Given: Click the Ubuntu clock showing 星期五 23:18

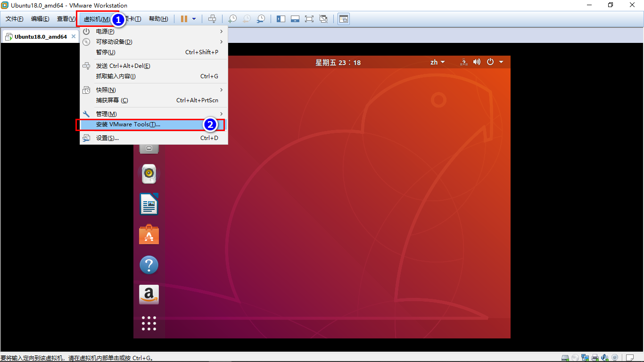Looking at the screenshot, I should pos(338,62).
